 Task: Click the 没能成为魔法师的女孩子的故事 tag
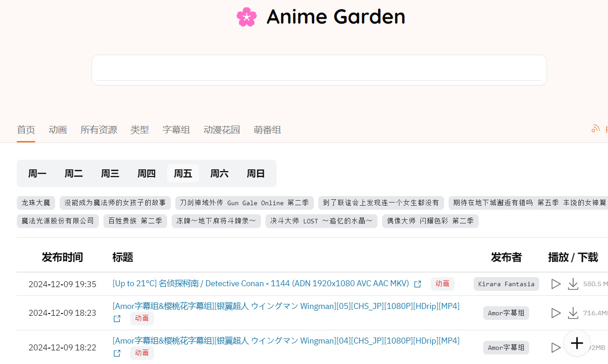[115, 203]
